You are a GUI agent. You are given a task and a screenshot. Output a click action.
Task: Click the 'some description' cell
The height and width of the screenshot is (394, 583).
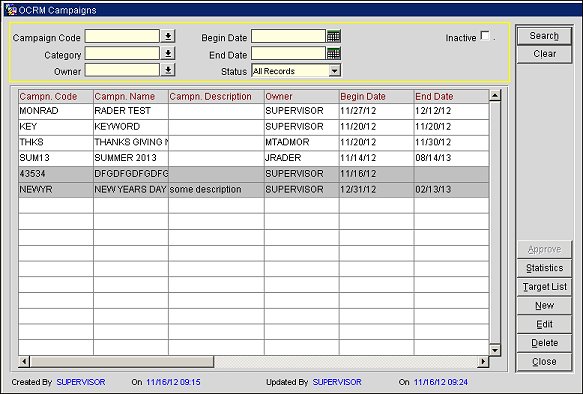click(216, 190)
